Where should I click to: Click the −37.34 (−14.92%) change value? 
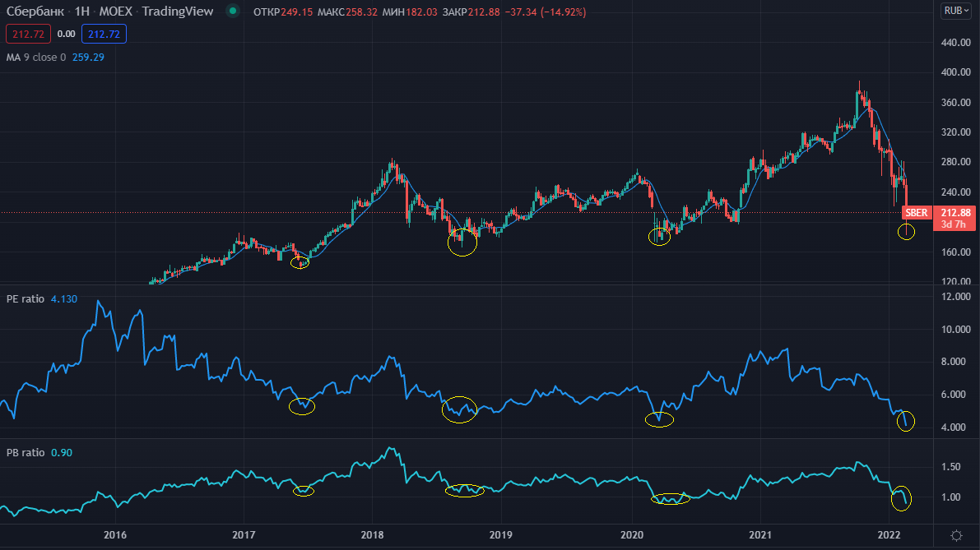point(546,12)
